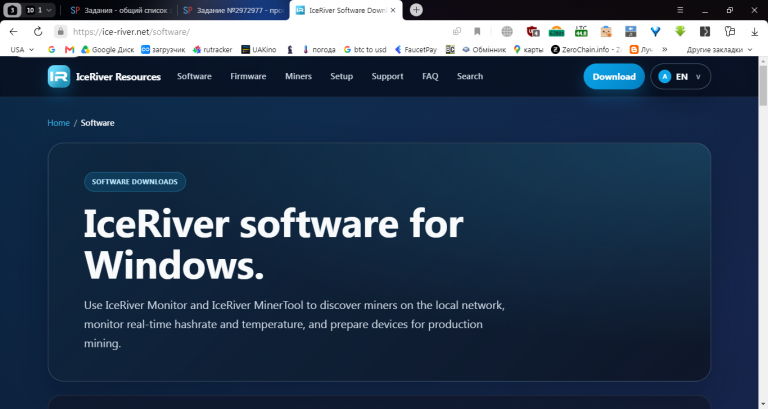
Task: Click the browser tab-count icon in top-left corner
Action: coord(13,10)
